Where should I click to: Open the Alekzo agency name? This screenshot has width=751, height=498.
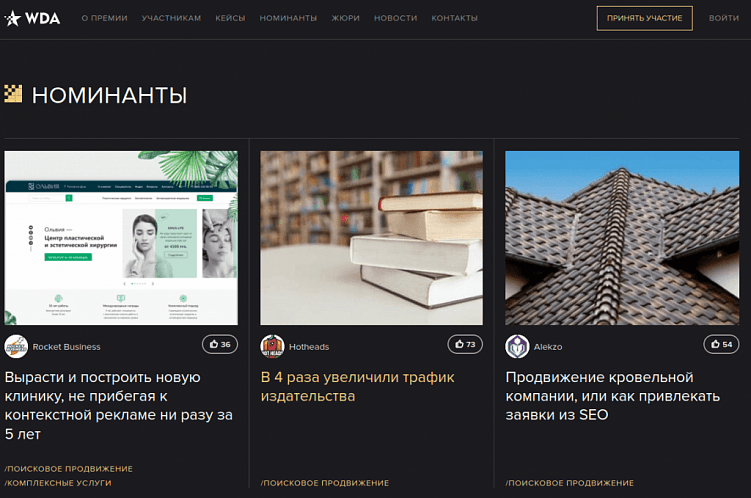548,347
